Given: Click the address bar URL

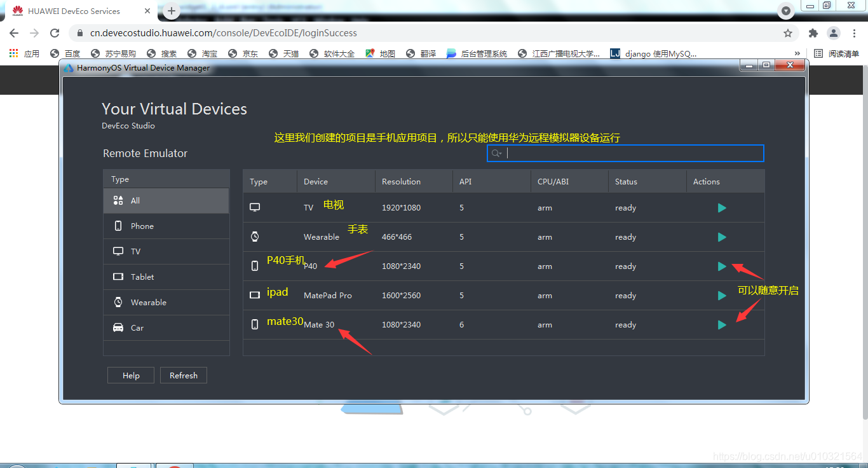Looking at the screenshot, I should coord(224,33).
